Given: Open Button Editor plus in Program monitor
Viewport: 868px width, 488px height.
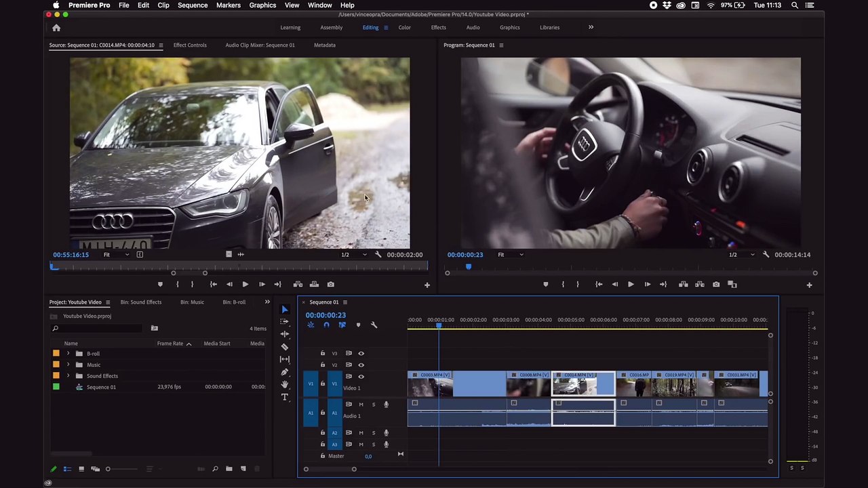Looking at the screenshot, I should pos(809,285).
